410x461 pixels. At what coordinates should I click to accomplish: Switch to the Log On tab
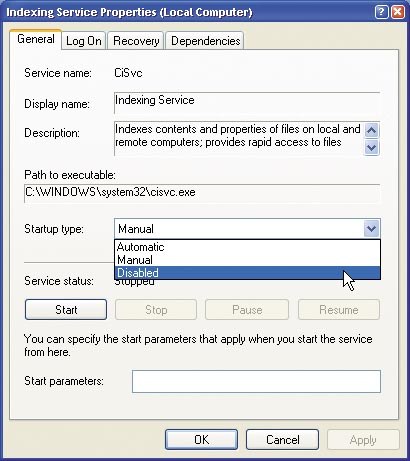coord(84,41)
